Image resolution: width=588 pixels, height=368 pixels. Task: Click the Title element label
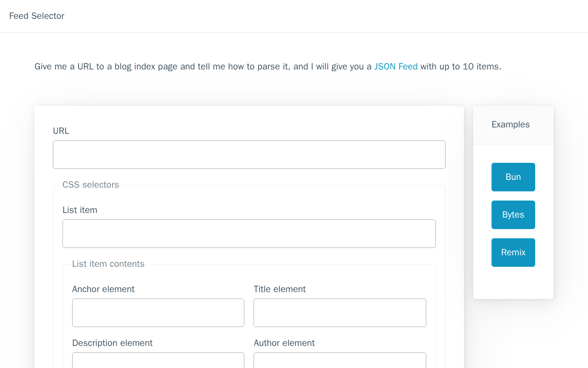(280, 289)
